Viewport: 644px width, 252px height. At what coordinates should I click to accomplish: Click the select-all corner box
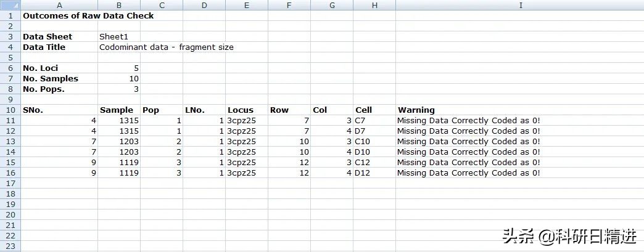pos(10,6)
